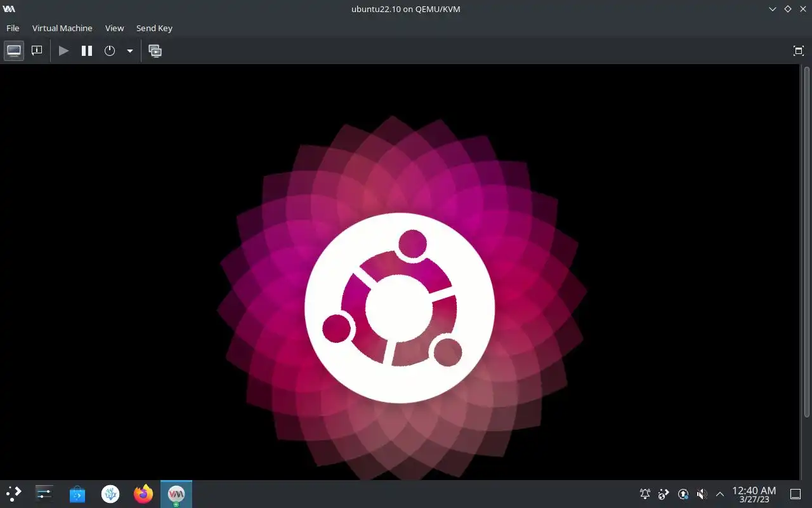
Task: Open the File menu
Action: [13, 28]
